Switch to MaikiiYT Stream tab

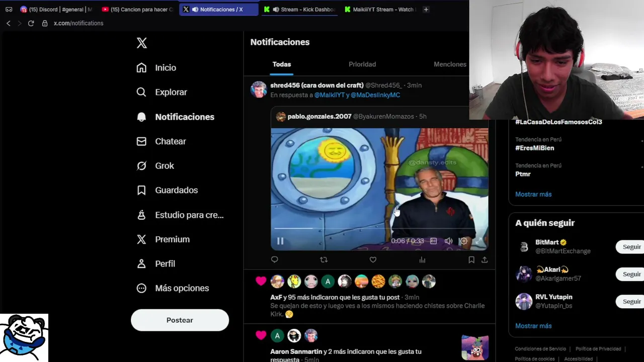click(380, 10)
